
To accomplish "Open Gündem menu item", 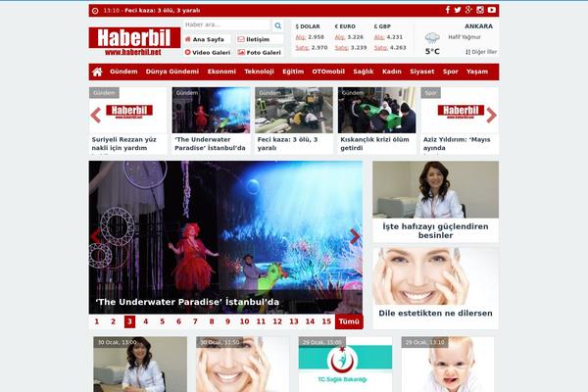I will pos(123,72).
